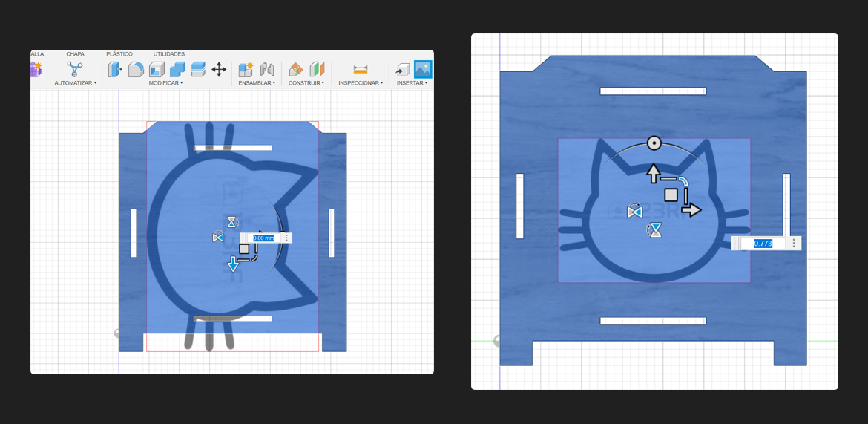Expand the INSPECCIONAR dropdown
This screenshot has width=868, height=424.
tap(361, 82)
